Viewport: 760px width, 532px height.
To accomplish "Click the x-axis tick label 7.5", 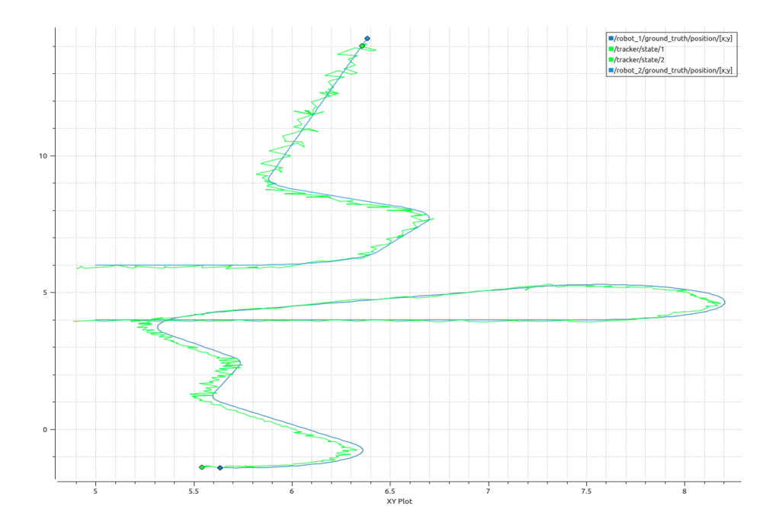I will [x=586, y=492].
